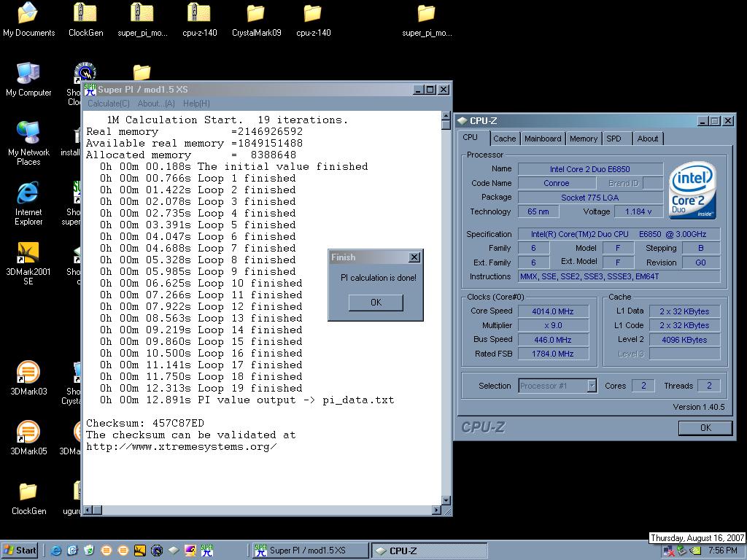This screenshot has height=560, width=747.
Task: Click the "Socket 775 LGA" package value
Action: click(589, 197)
